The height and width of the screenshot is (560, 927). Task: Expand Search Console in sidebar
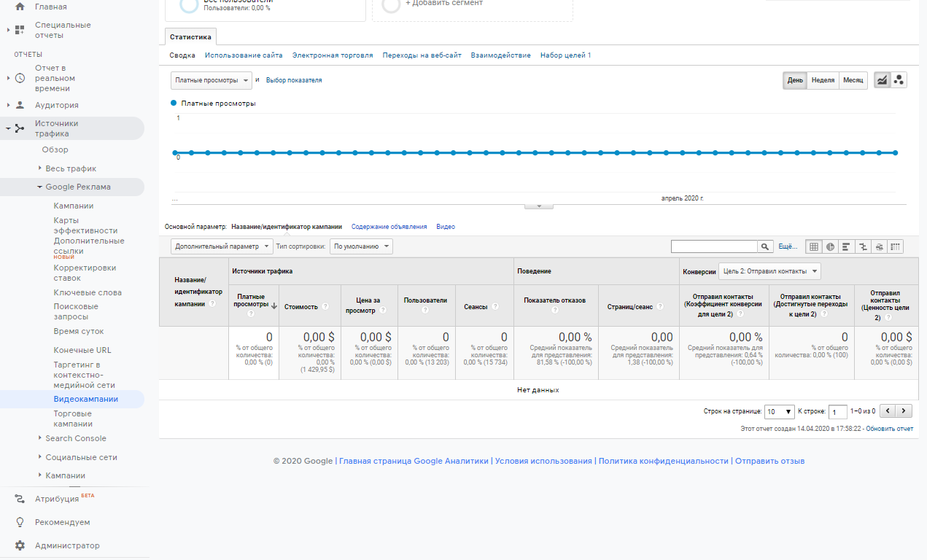[x=75, y=438]
